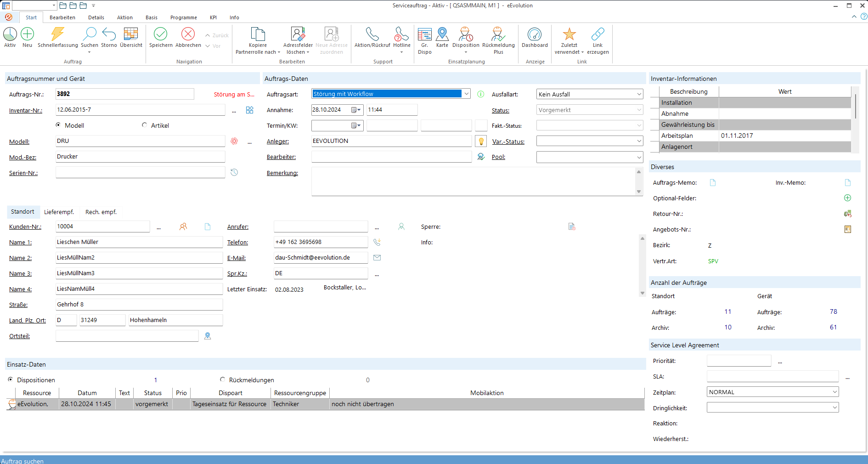Click plus icon for Optional-Felder

tap(848, 198)
